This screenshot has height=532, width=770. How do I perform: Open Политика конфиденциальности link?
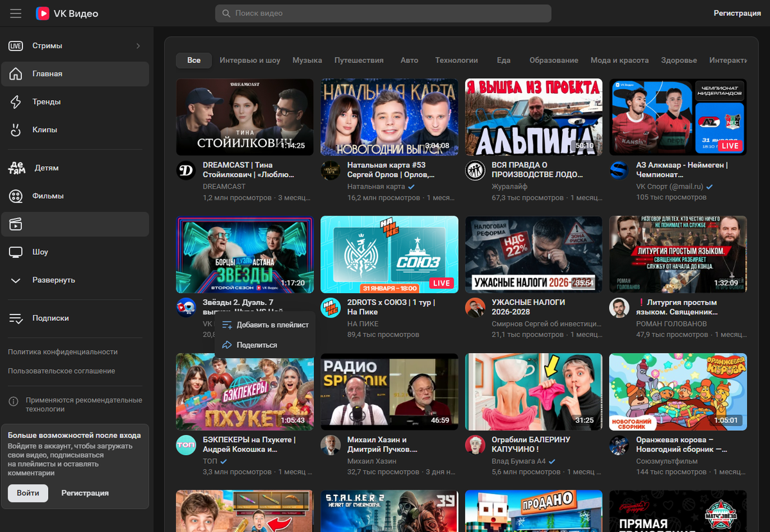(x=63, y=352)
